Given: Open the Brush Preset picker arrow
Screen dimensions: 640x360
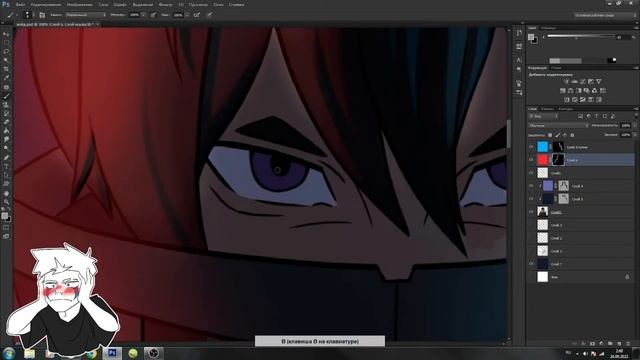Looking at the screenshot, I should (x=33, y=15).
